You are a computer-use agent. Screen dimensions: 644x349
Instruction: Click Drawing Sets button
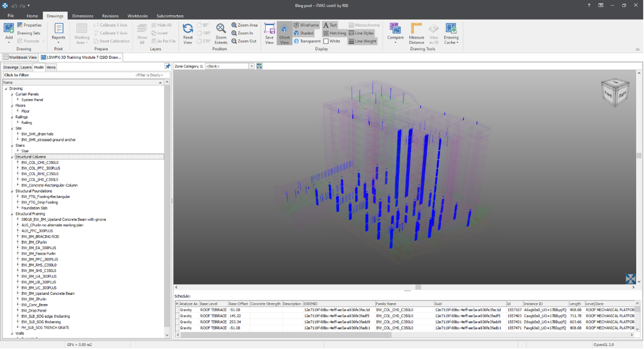(29, 33)
